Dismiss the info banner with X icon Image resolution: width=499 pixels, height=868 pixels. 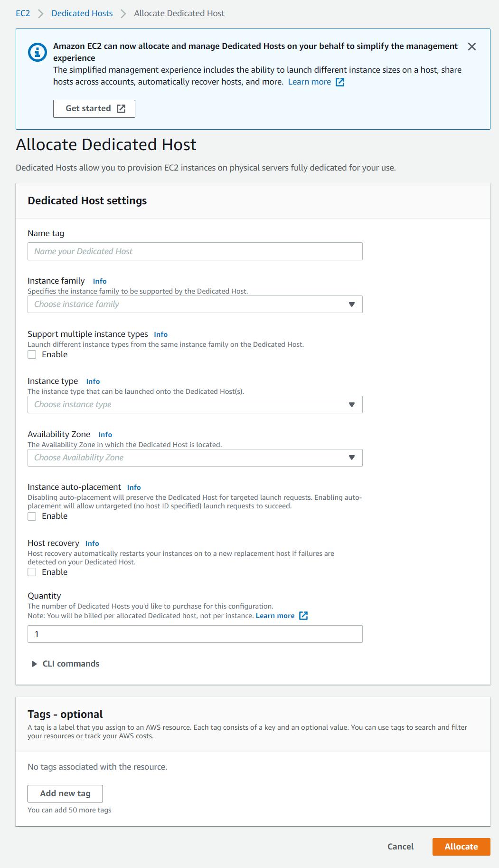[x=471, y=47]
